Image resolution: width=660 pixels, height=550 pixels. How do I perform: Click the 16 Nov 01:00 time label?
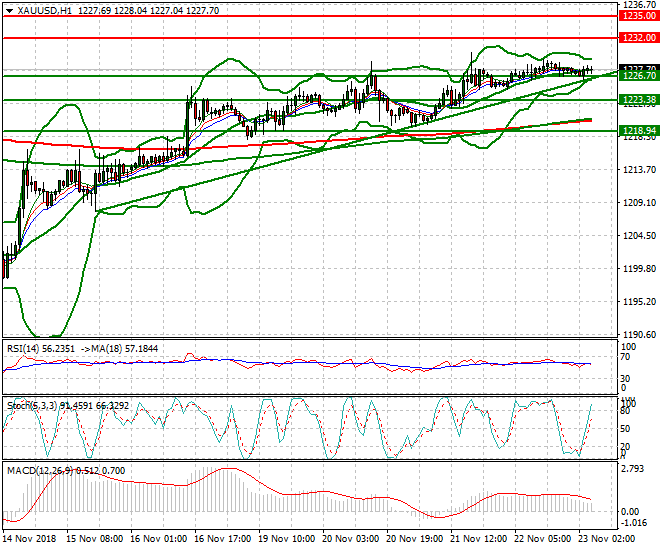pyautogui.click(x=159, y=539)
